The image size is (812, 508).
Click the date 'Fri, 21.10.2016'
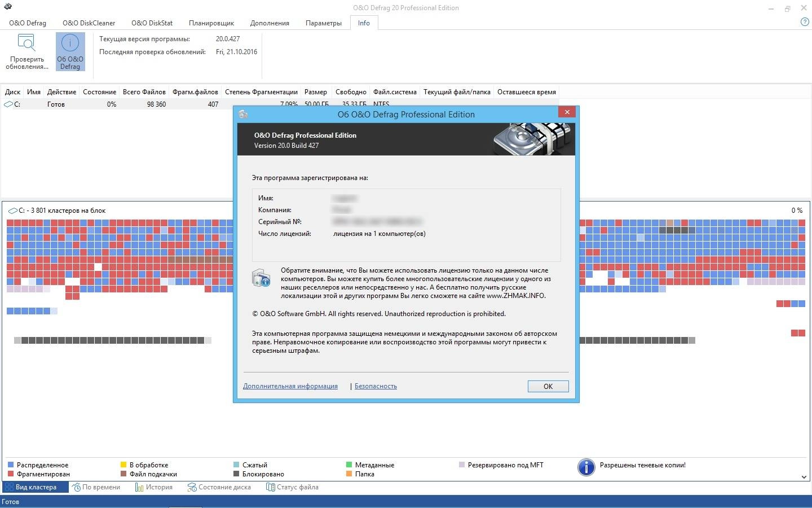[236, 51]
